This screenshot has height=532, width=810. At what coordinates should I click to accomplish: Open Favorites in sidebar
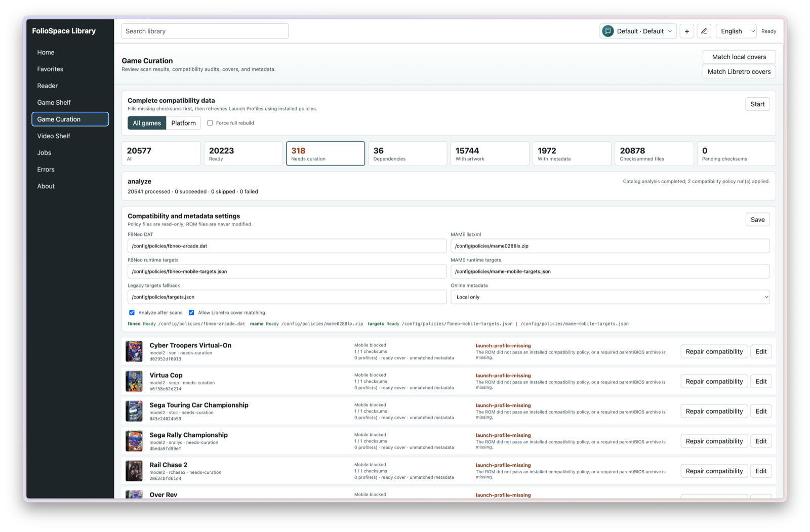click(70, 69)
